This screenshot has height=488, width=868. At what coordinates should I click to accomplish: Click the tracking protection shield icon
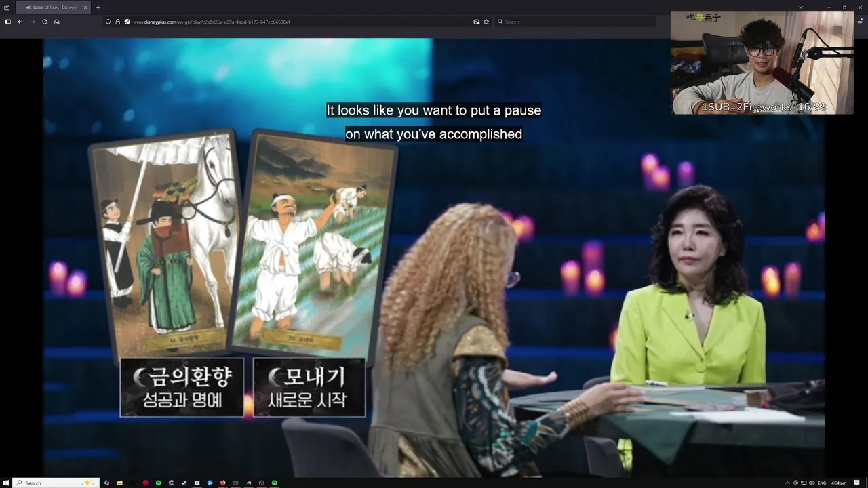(x=108, y=22)
